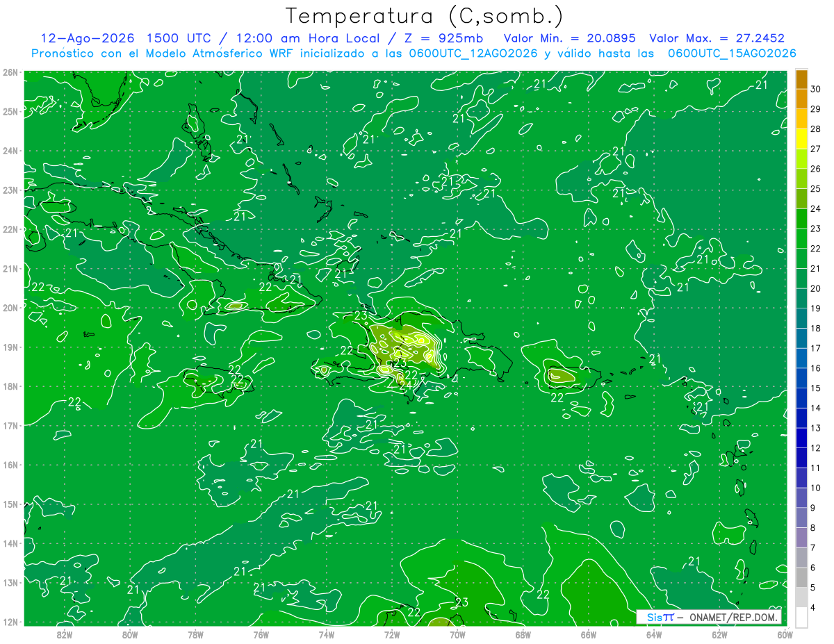834x644 pixels.
Task: Click the '15N' latitude axis label
Action: pos(10,504)
